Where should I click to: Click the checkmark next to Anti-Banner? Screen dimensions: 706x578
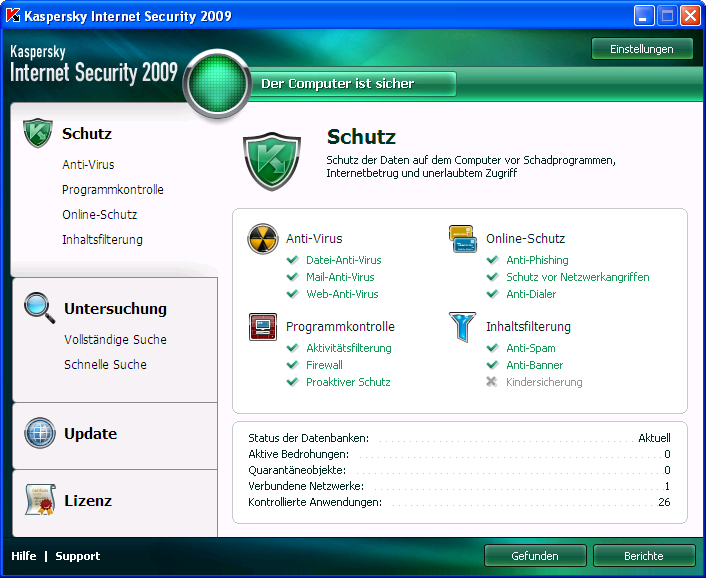click(x=493, y=365)
